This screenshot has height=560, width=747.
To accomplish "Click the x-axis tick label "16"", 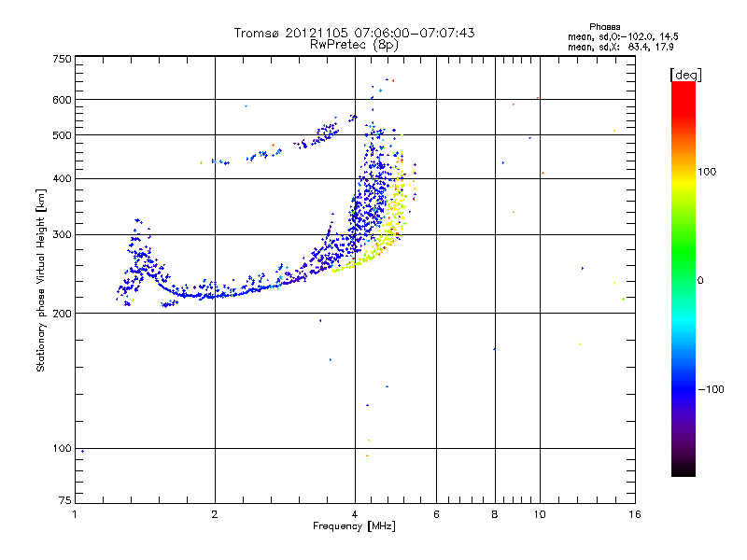I will coord(635,514).
